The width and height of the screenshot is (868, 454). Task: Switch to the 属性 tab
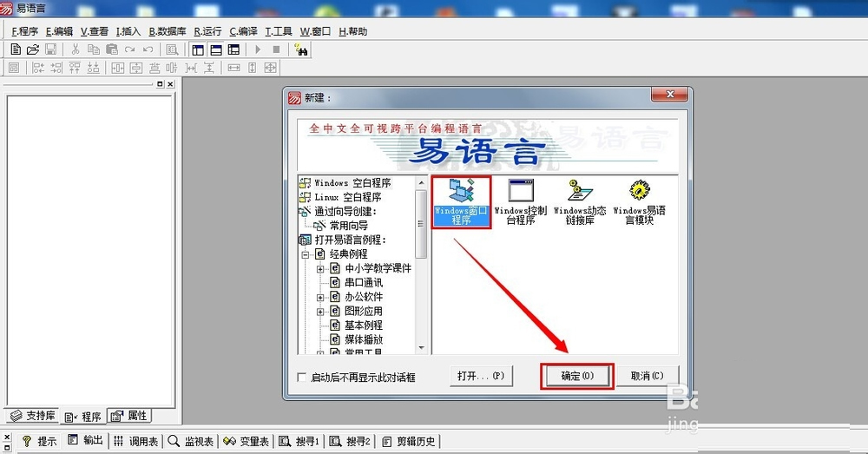tap(128, 416)
